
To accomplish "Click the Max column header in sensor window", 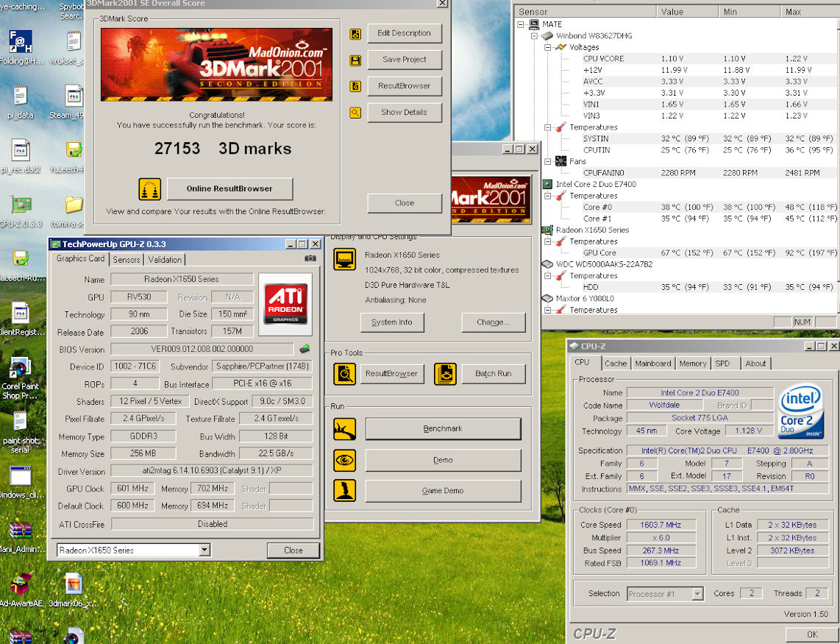I will click(809, 12).
